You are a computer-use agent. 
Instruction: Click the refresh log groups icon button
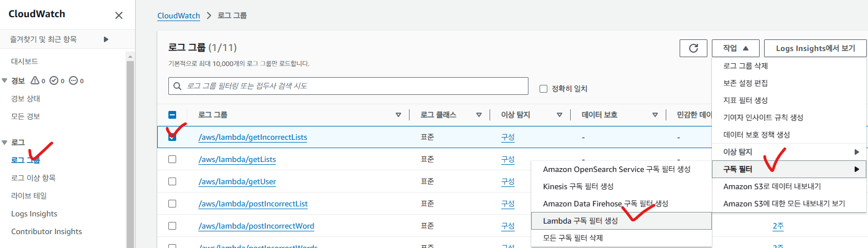(693, 48)
